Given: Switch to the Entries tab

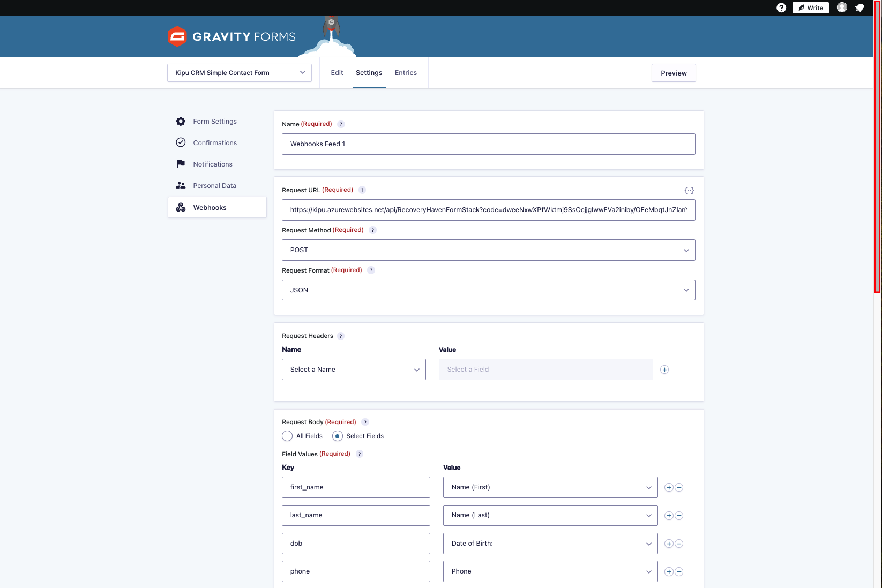Looking at the screenshot, I should [x=406, y=73].
